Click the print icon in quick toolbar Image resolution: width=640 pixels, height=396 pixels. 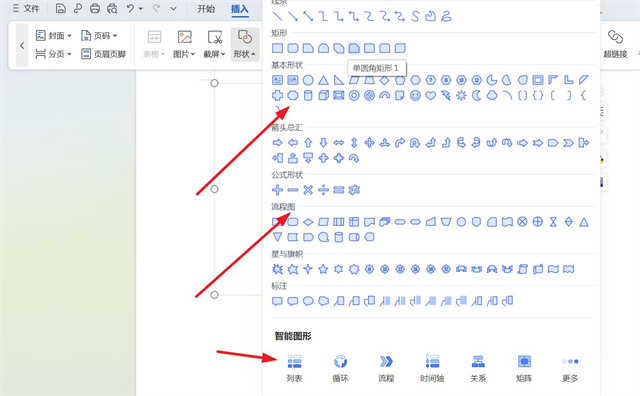95,9
